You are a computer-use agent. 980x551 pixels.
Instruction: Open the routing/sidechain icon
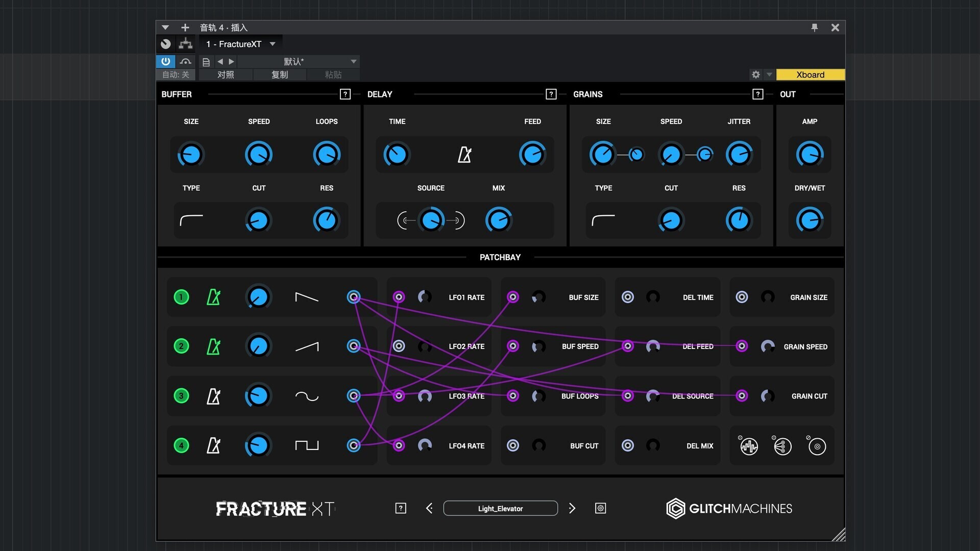coord(185,44)
